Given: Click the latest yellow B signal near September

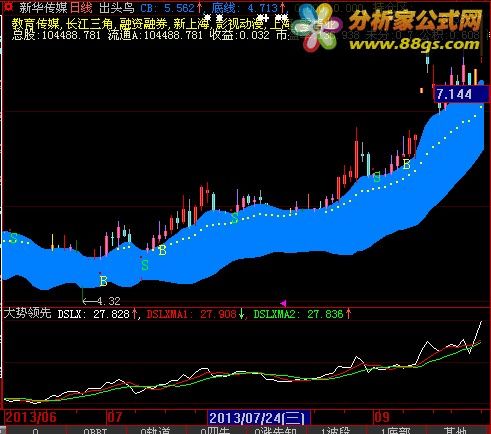Looking at the screenshot, I should tap(406, 164).
